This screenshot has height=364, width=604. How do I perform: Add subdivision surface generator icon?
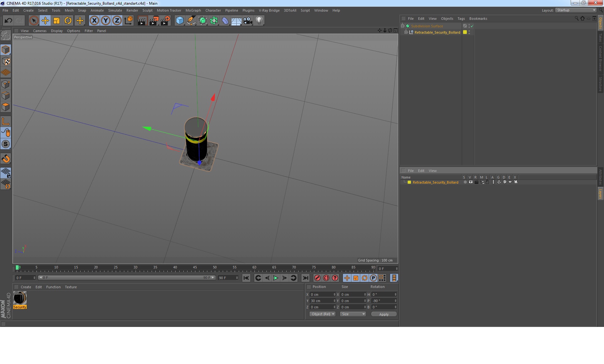click(203, 21)
